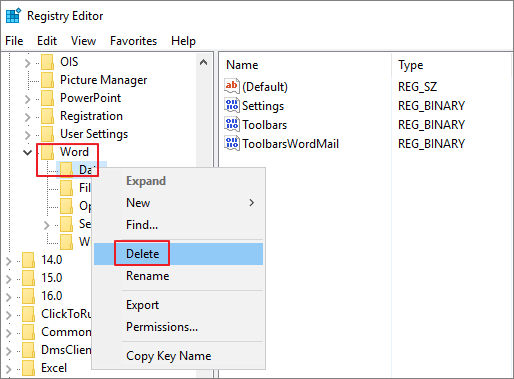Select Export in the context menu

tap(178, 305)
